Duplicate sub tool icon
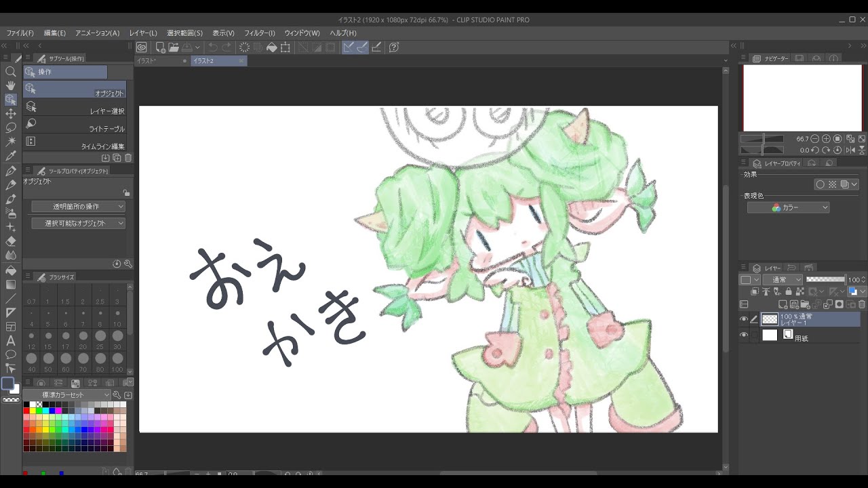The width and height of the screenshot is (868, 488). (117, 158)
